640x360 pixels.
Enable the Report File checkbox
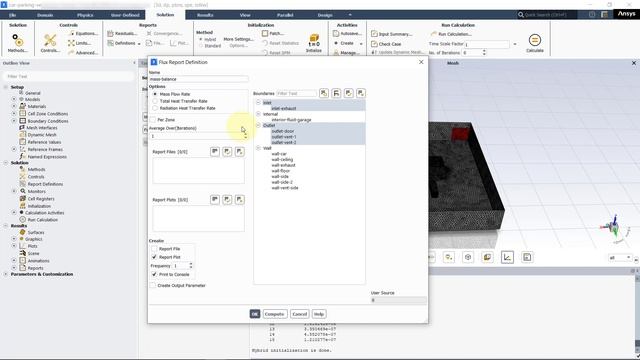click(154, 249)
